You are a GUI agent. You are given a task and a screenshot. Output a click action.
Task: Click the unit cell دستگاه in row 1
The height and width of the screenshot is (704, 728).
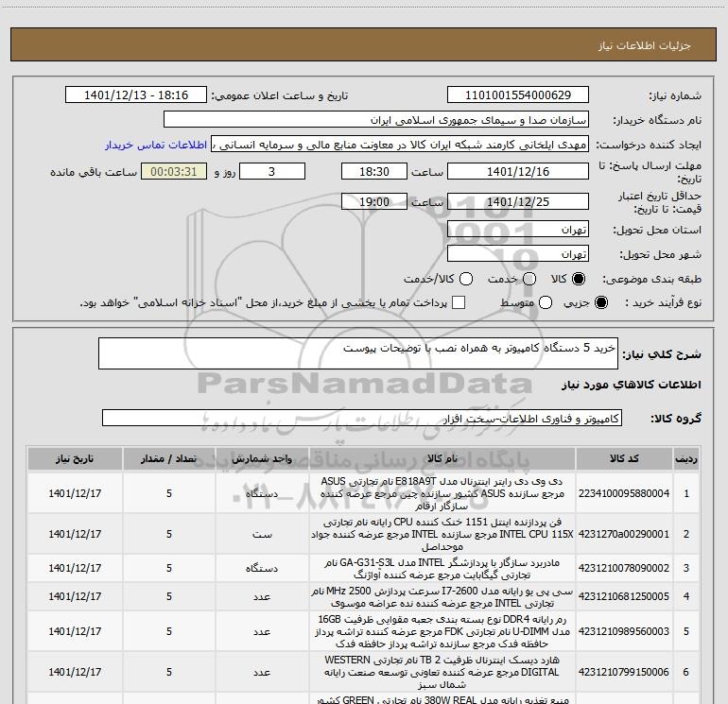[262, 493]
